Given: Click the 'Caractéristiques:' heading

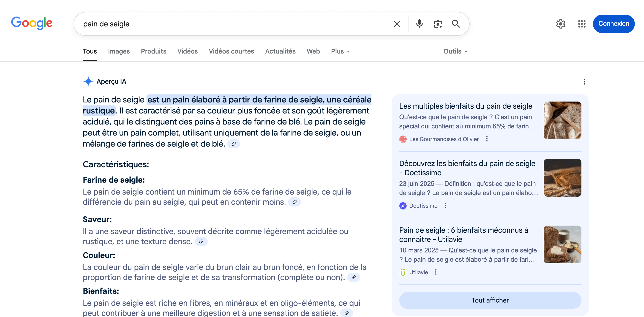Looking at the screenshot, I should click(116, 164).
